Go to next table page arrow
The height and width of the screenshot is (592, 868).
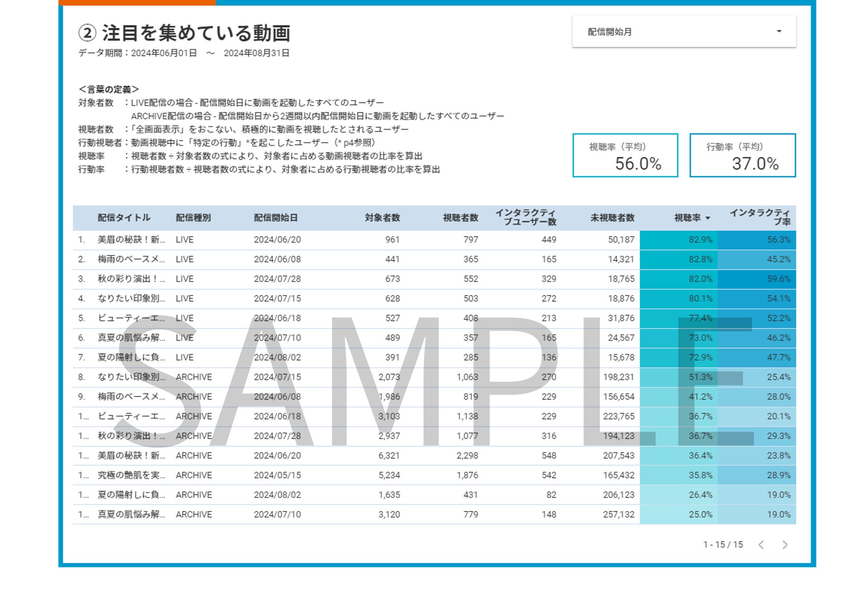(785, 544)
